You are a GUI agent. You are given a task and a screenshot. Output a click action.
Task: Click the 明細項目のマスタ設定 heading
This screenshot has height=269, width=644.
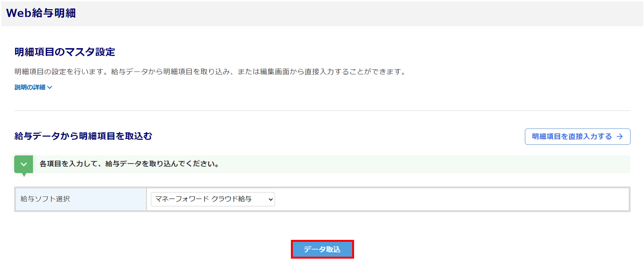(65, 52)
